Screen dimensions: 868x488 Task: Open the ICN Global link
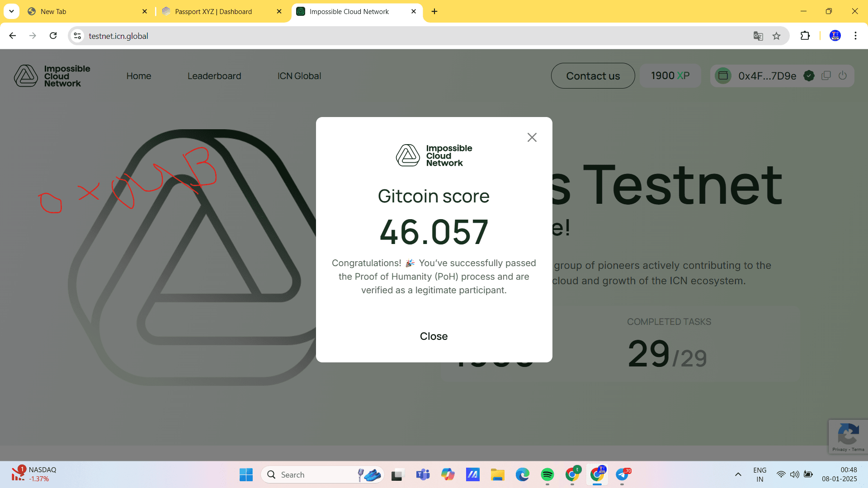(299, 76)
